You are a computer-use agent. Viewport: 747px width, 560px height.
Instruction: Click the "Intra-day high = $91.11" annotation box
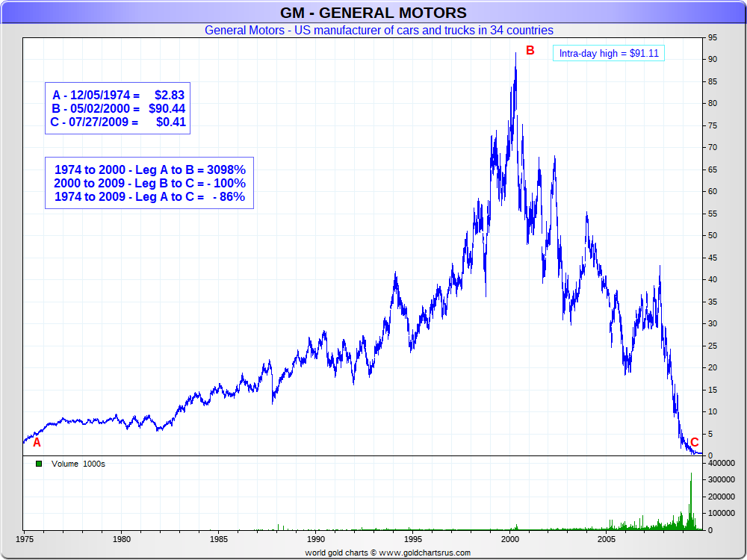(x=608, y=53)
